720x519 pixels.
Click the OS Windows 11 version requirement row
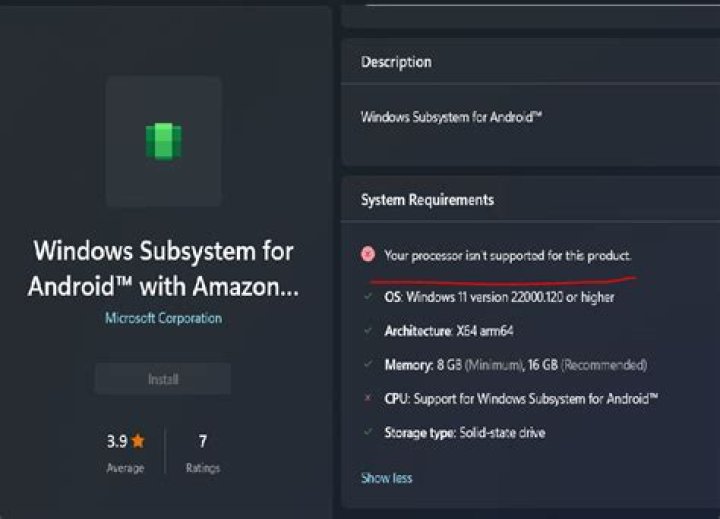pos(499,297)
